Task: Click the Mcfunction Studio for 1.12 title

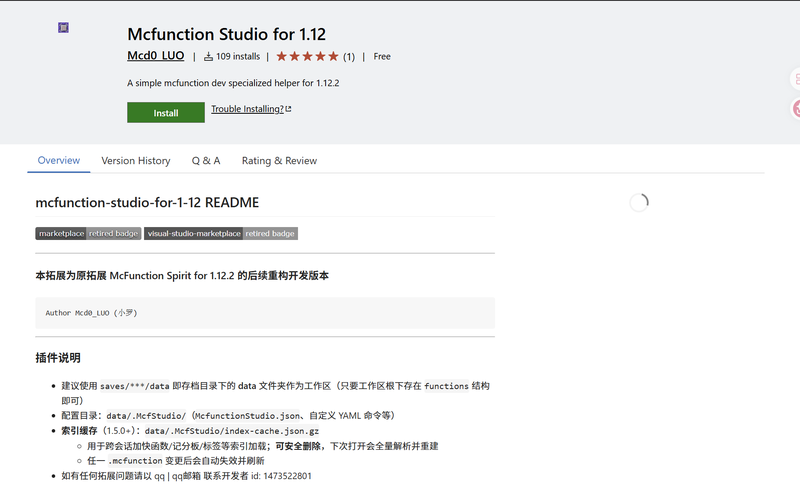Action: tap(227, 34)
